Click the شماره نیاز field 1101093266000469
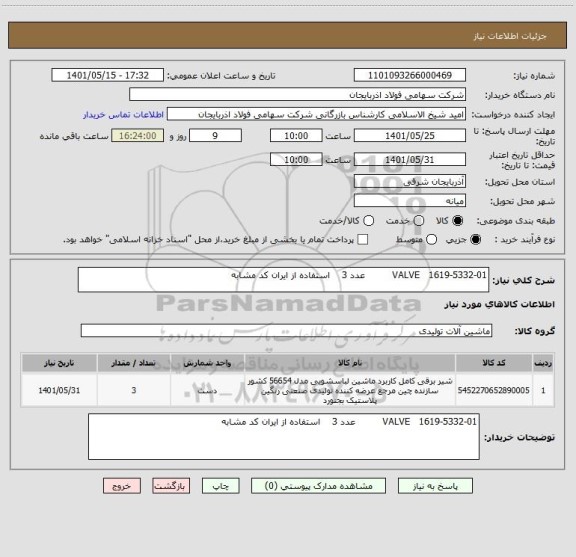Screen dimensions: 576x557 coord(410,75)
